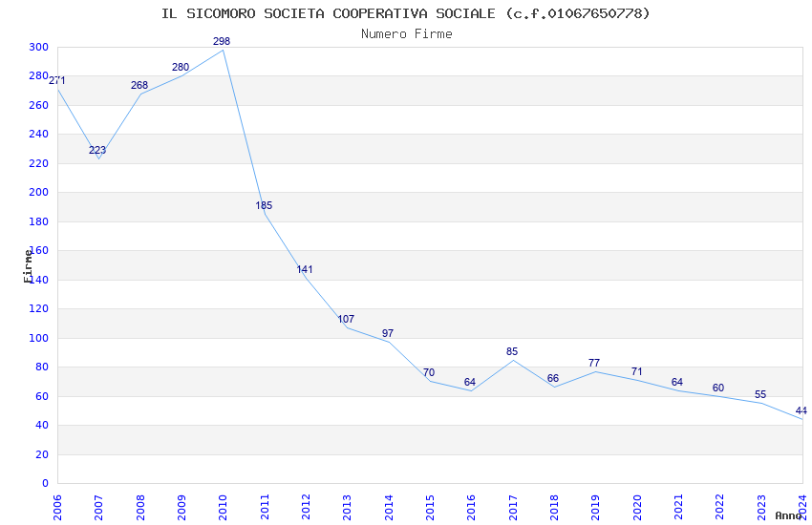This screenshot has height=525, width=812.
Task: Select the x-axis year '2011'
Action: click(x=265, y=508)
